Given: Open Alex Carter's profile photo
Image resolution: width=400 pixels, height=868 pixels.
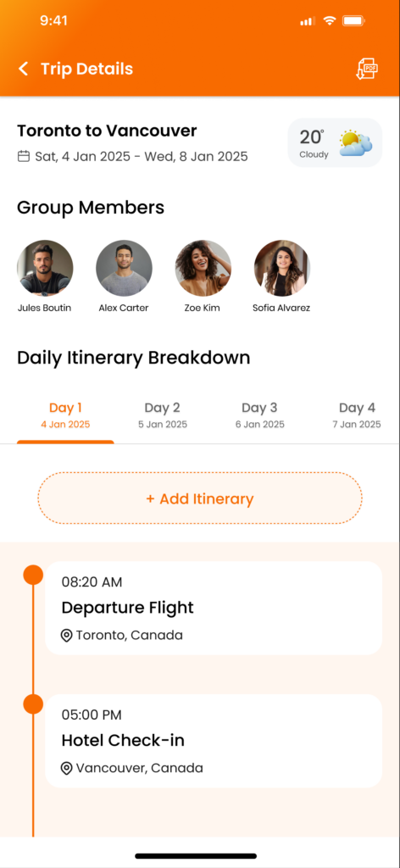Looking at the screenshot, I should pyautogui.click(x=124, y=268).
